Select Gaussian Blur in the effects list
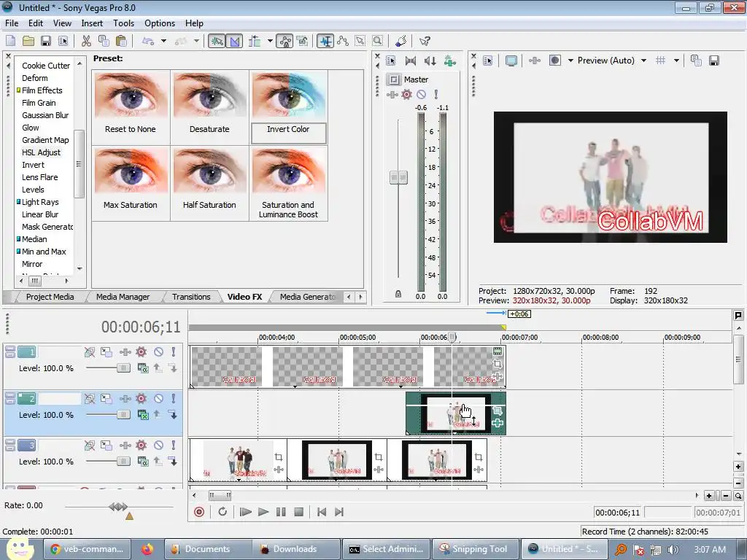 click(x=45, y=115)
